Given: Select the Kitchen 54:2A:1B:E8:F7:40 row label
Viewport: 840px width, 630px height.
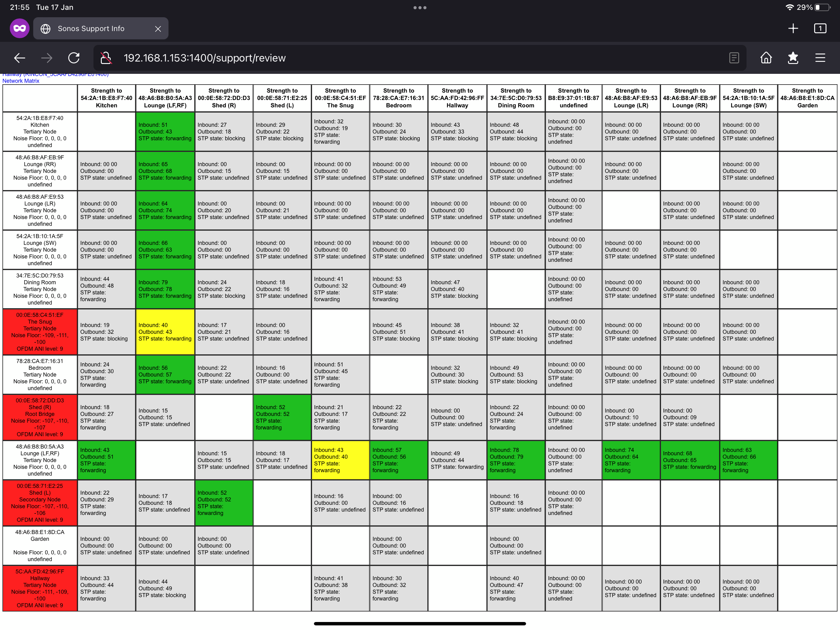Looking at the screenshot, I should pyautogui.click(x=40, y=131).
